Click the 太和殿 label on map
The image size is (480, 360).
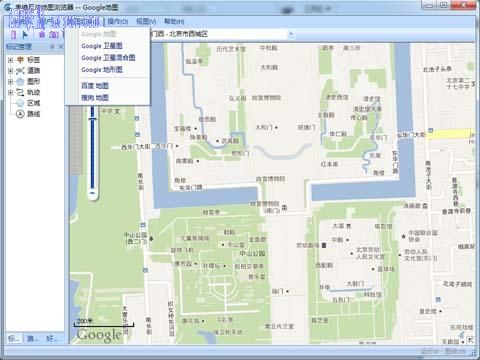click(269, 67)
